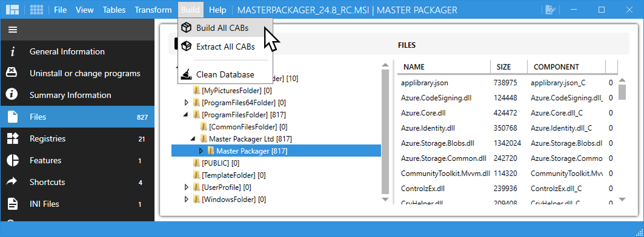Viewport: 644px width, 237px height.
Task: Click the UserProfile folder icon
Action: (x=196, y=187)
